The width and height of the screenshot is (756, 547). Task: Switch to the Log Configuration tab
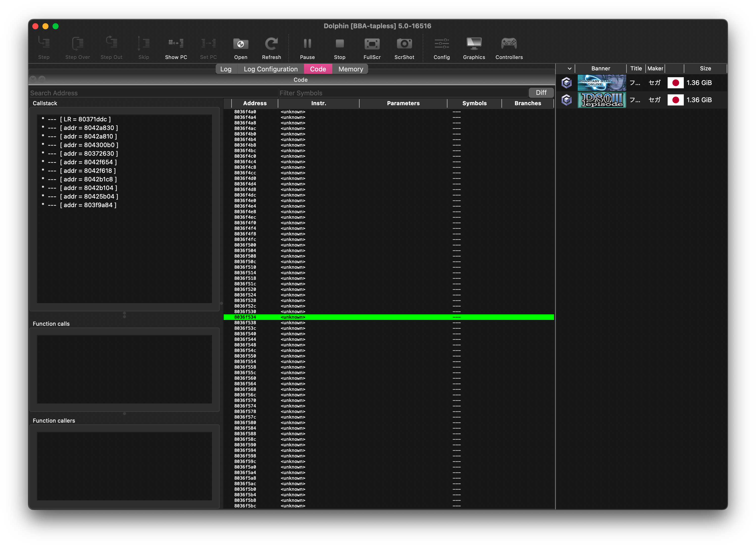point(270,69)
